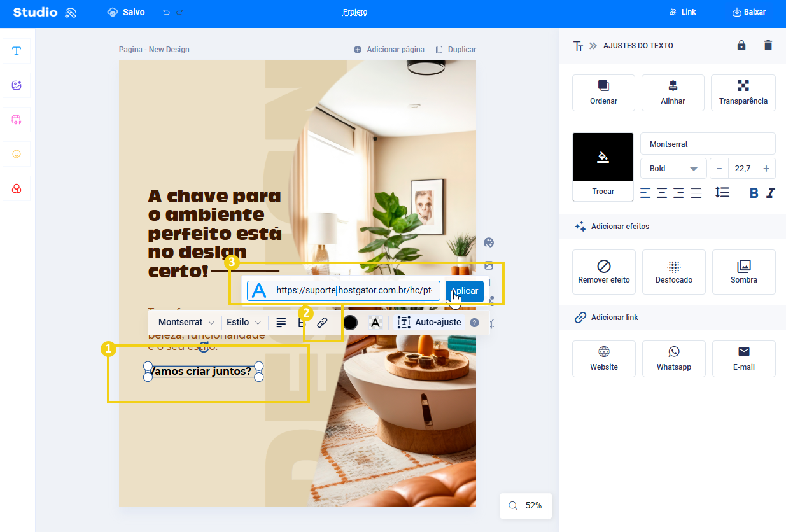Click Remover efeito
The width and height of the screenshot is (786, 532).
(x=604, y=272)
